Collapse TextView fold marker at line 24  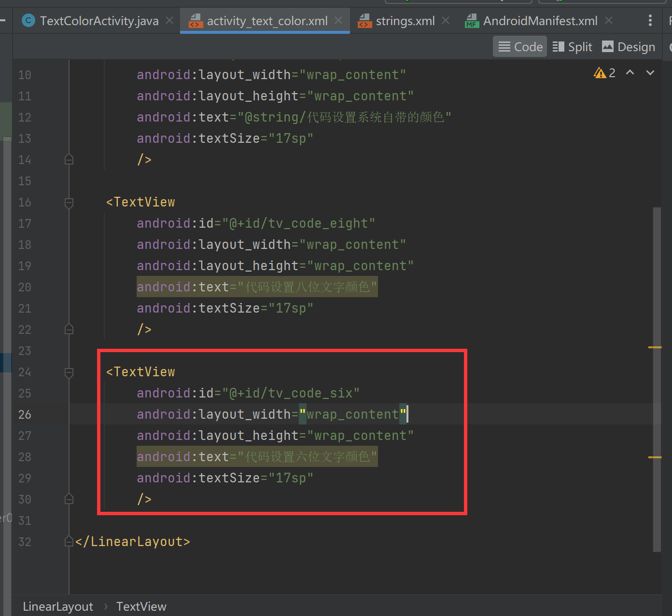click(x=69, y=372)
